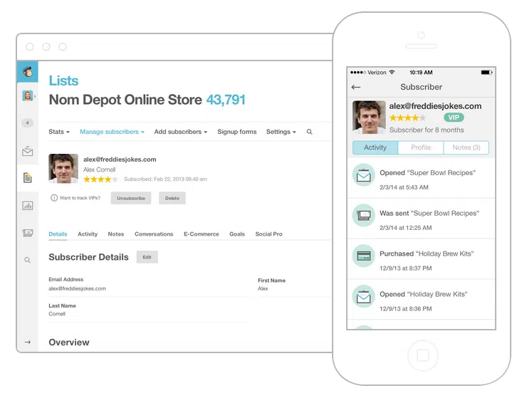Expand the Settings dropdown

point(281,132)
